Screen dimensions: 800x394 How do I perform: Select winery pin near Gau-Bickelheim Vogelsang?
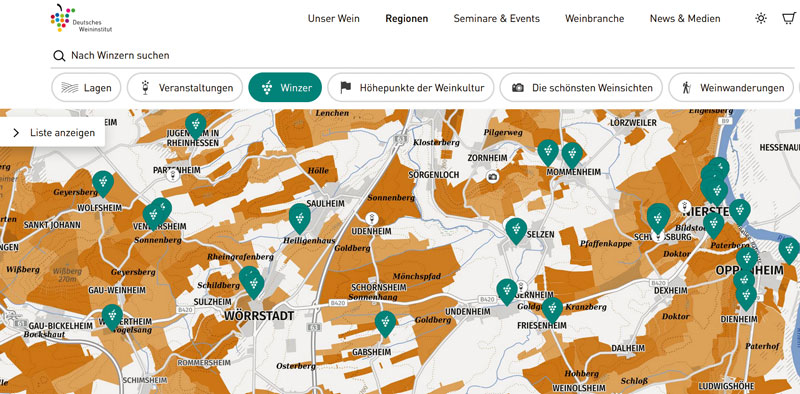(x=112, y=316)
